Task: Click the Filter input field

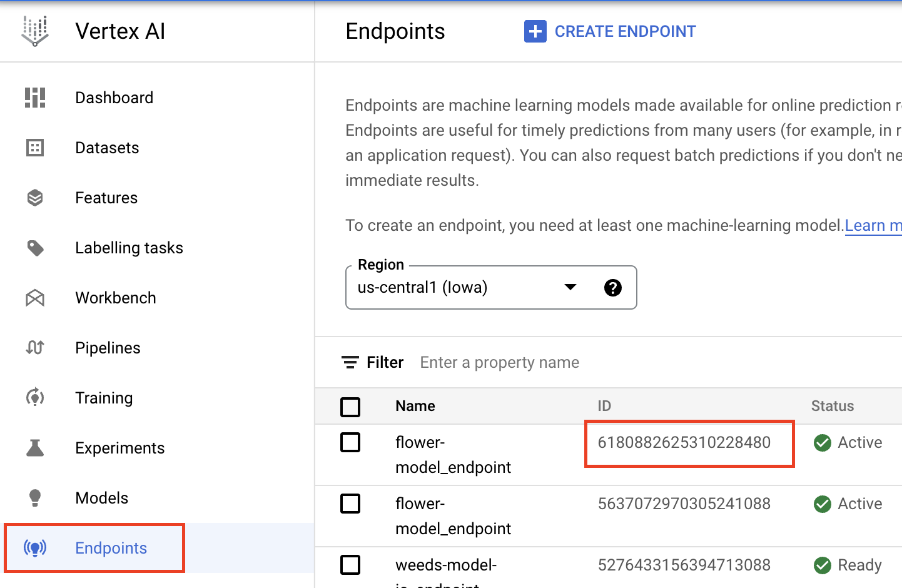Action: pos(499,362)
